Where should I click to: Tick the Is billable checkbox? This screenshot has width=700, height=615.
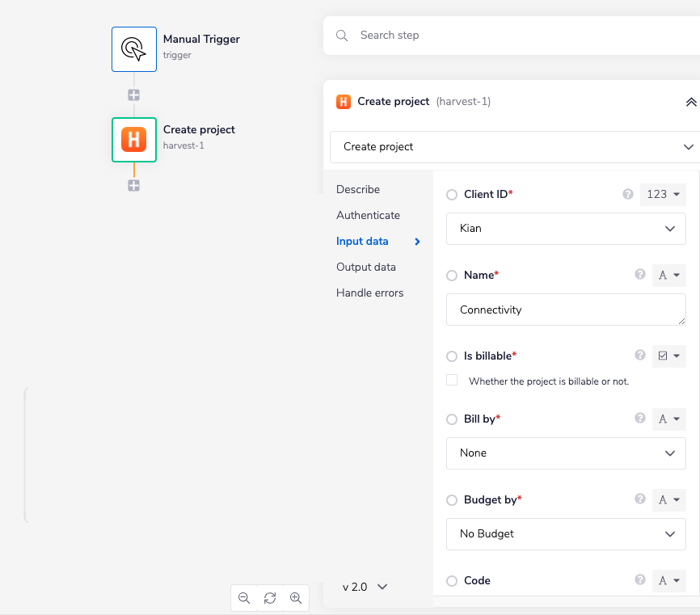coord(452,381)
